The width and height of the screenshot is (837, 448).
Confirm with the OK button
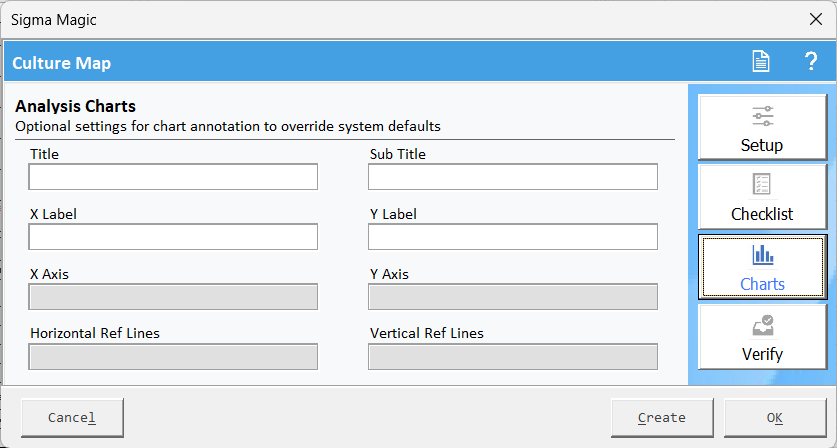[775, 418]
